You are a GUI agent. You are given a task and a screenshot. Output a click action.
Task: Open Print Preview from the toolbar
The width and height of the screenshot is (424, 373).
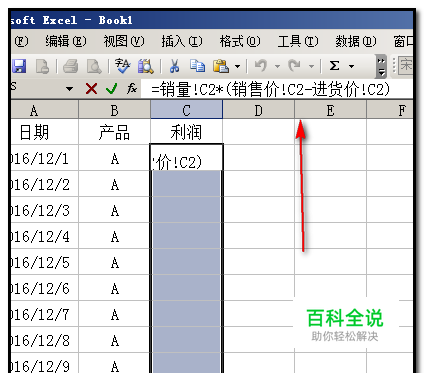pos(94,66)
